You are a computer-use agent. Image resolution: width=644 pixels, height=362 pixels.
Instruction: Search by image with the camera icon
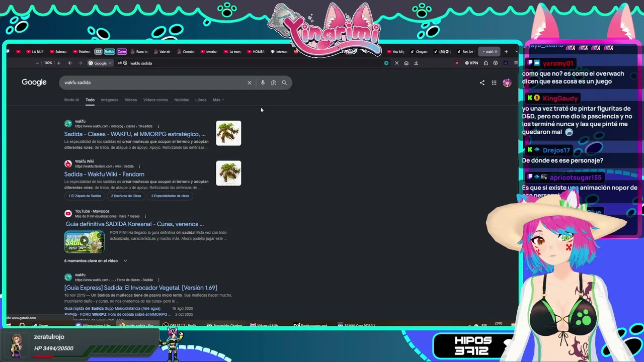(x=274, y=82)
